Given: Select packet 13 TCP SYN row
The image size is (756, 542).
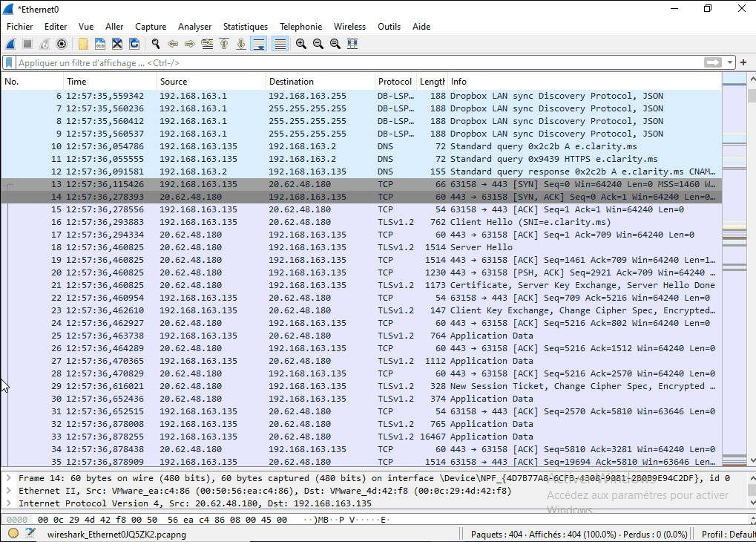Looking at the screenshot, I should tap(361, 184).
